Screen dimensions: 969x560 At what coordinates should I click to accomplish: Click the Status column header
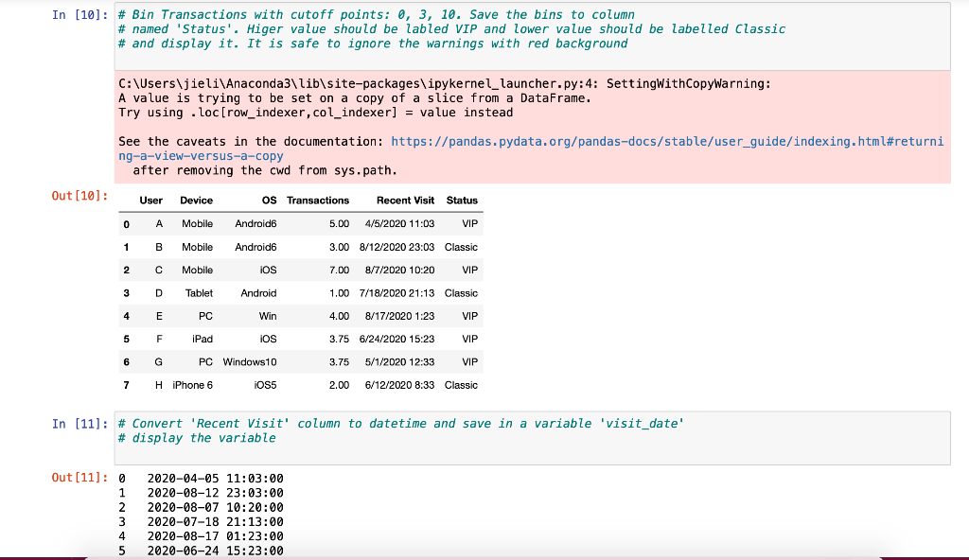click(x=463, y=201)
